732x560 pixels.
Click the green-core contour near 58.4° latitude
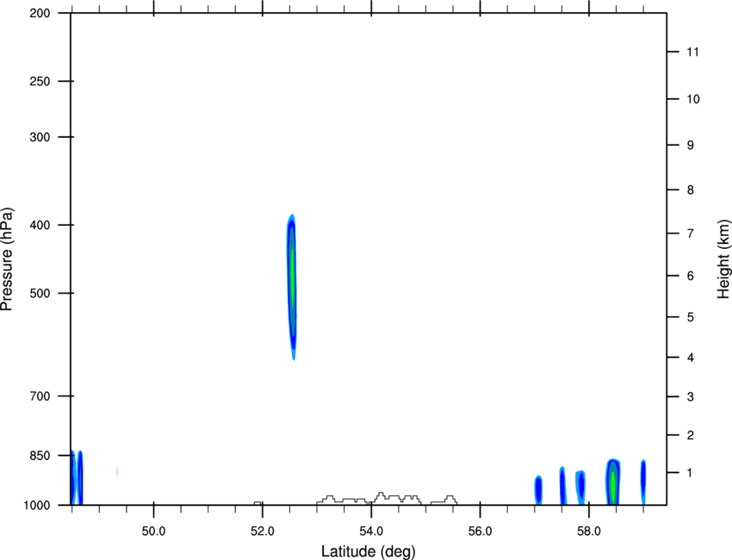[x=613, y=482]
